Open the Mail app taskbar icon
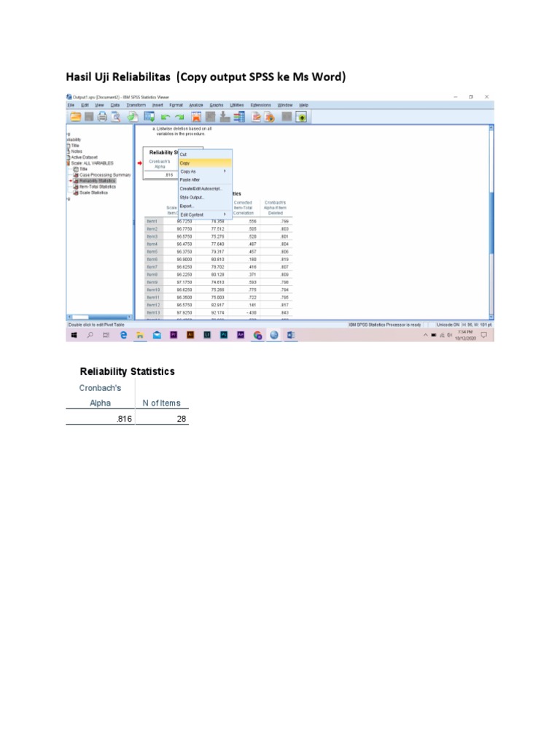Screen dimensions: 560x747 coord(157,336)
